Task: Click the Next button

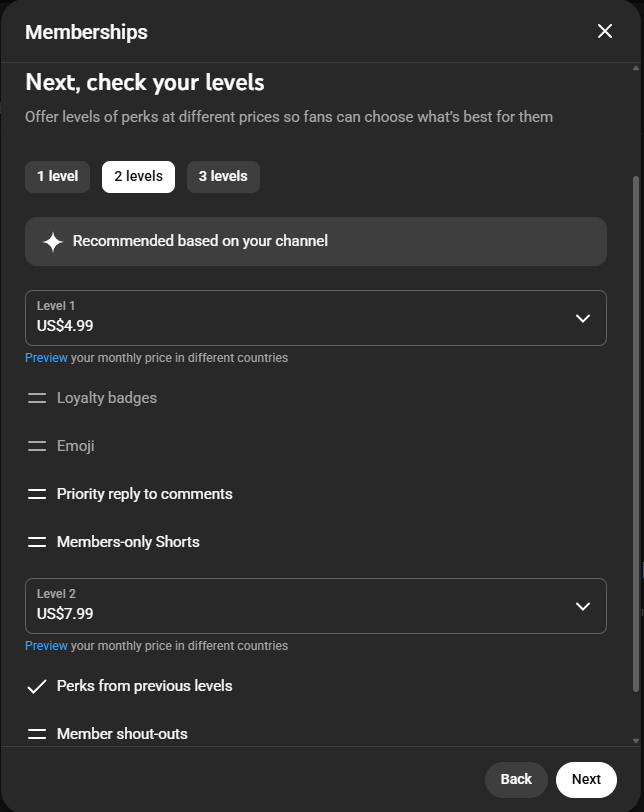Action: [585, 779]
